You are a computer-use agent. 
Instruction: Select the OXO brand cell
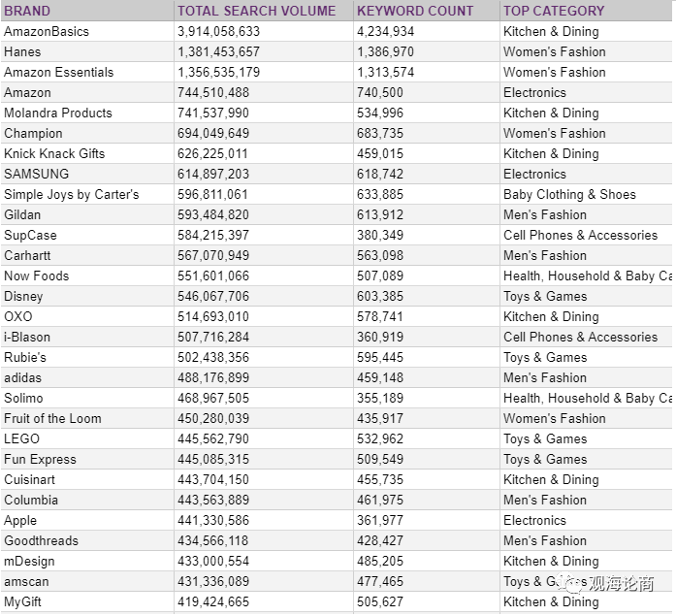87,316
